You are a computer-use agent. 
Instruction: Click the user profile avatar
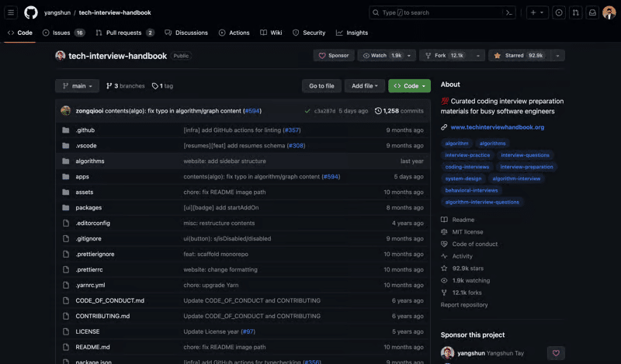click(609, 12)
